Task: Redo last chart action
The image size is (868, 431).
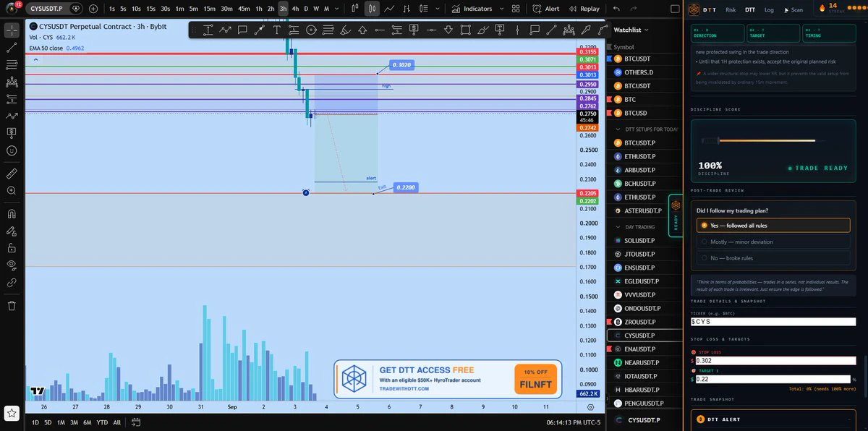Action: click(634, 9)
